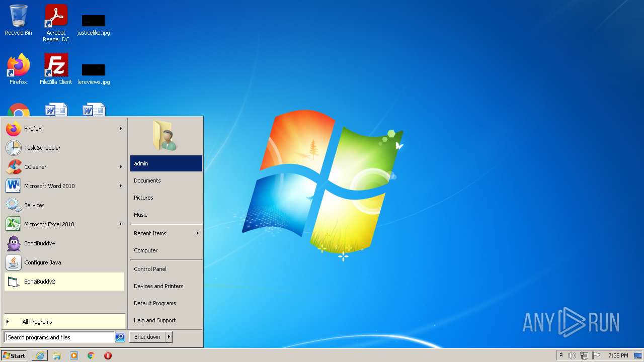Open Action Center flag icon
Viewport: 644px width, 362px height.
[596, 355]
